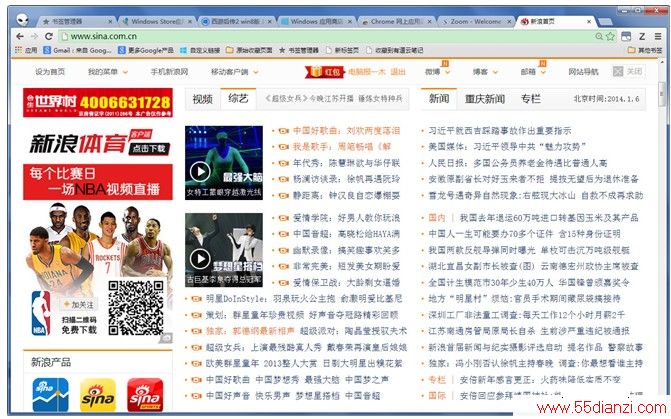Click the video icon beside 中国好歌曲：刘欢再度落泪
The height and width of the screenshot is (419, 671).
coord(283,131)
